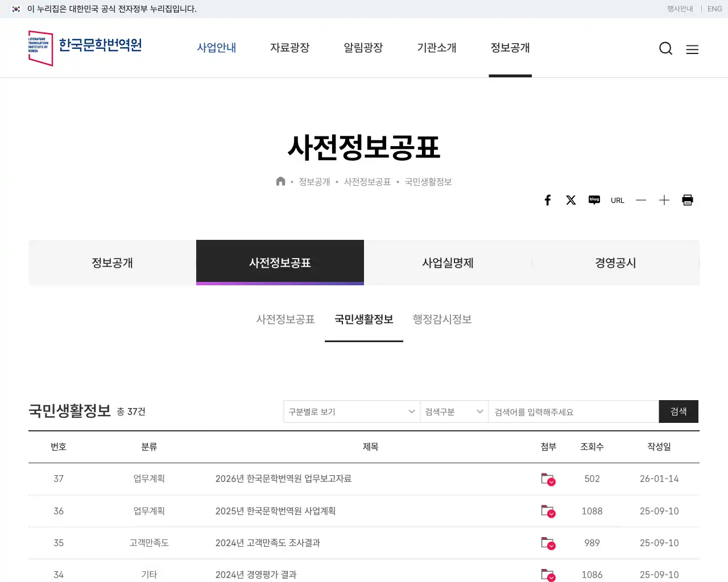Click row number 37 cell
Image resolution: width=728 pixels, height=582 pixels.
click(59, 479)
